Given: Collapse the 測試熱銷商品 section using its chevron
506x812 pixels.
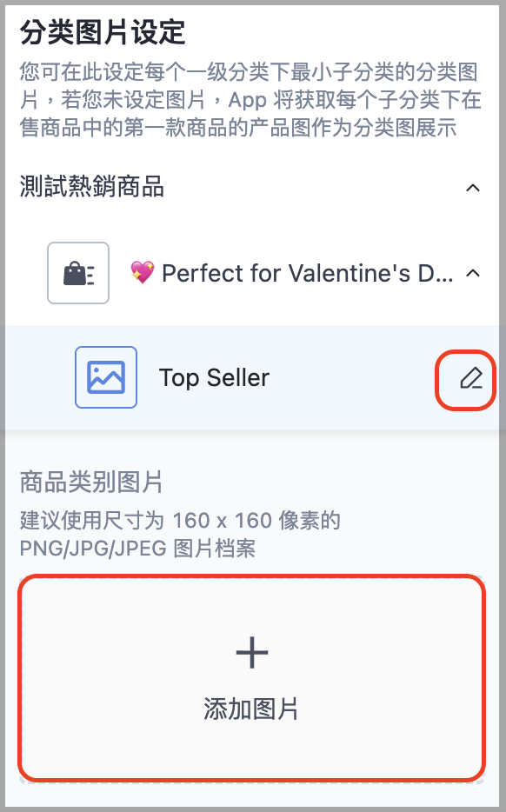Looking at the screenshot, I should click(x=472, y=188).
